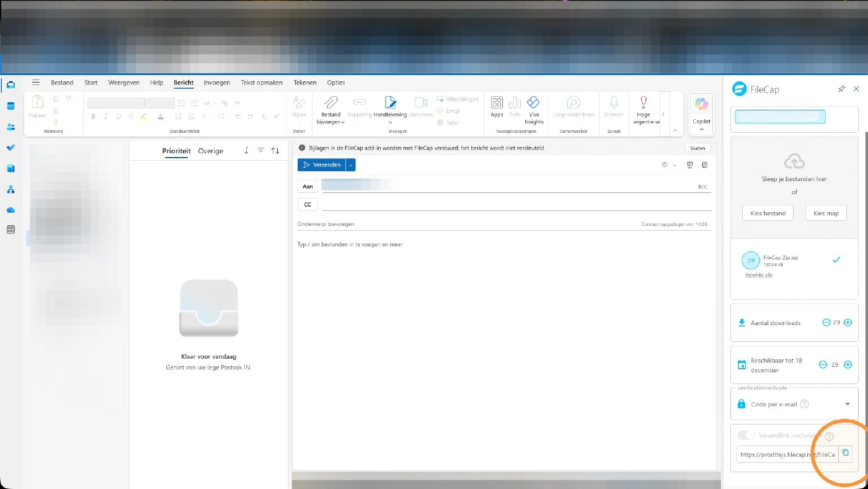Pop out the message to a new window
Viewport: 868px width, 489px height.
[705, 164]
